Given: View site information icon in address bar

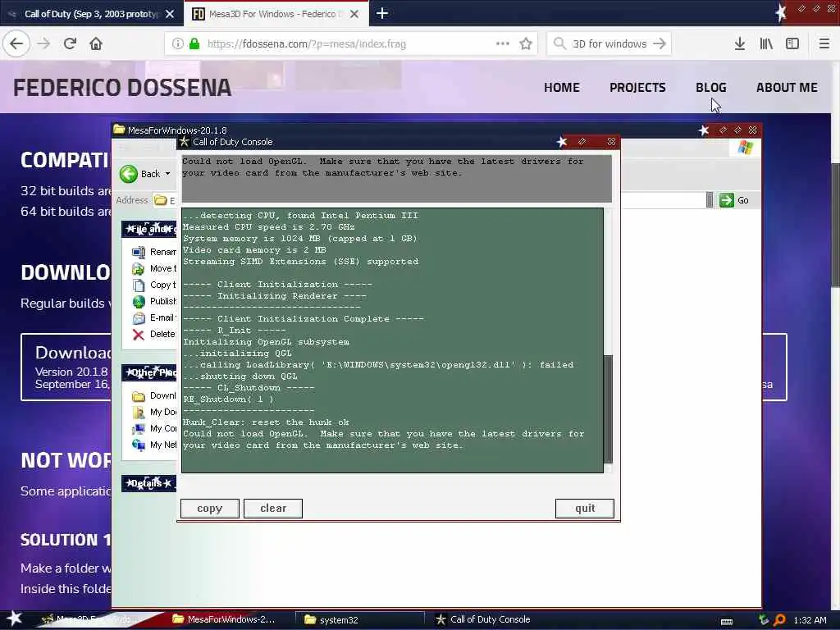Looking at the screenshot, I should tap(177, 44).
